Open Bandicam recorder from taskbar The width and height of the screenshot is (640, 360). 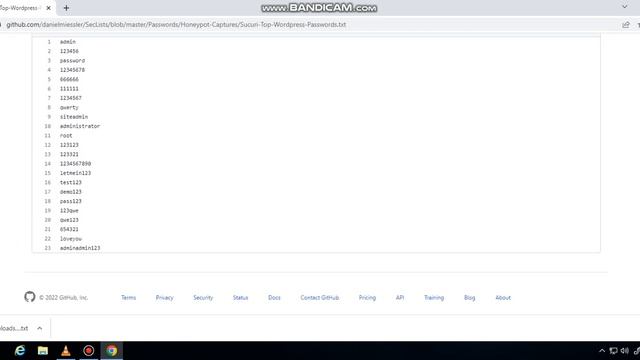(x=89, y=350)
